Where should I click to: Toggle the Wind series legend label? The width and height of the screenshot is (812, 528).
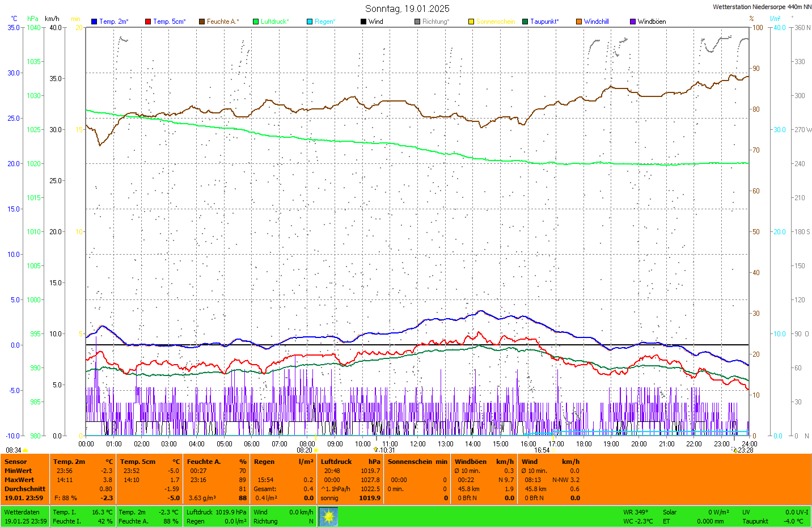(x=375, y=22)
